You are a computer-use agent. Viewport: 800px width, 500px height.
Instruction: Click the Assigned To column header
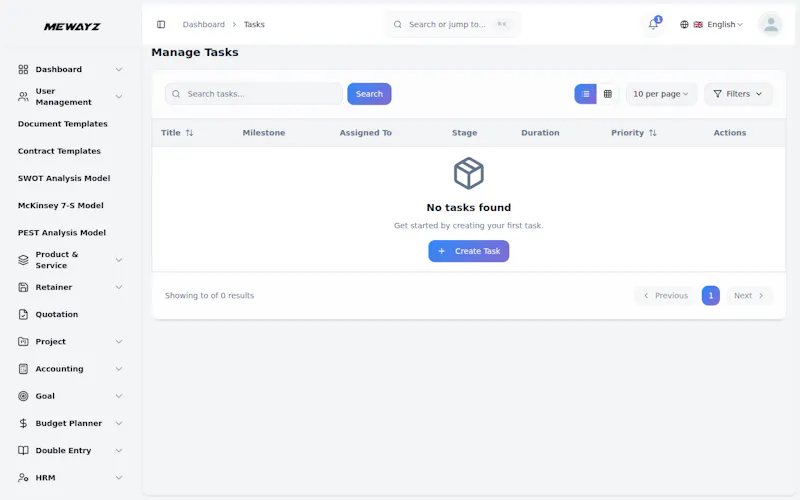pos(366,133)
